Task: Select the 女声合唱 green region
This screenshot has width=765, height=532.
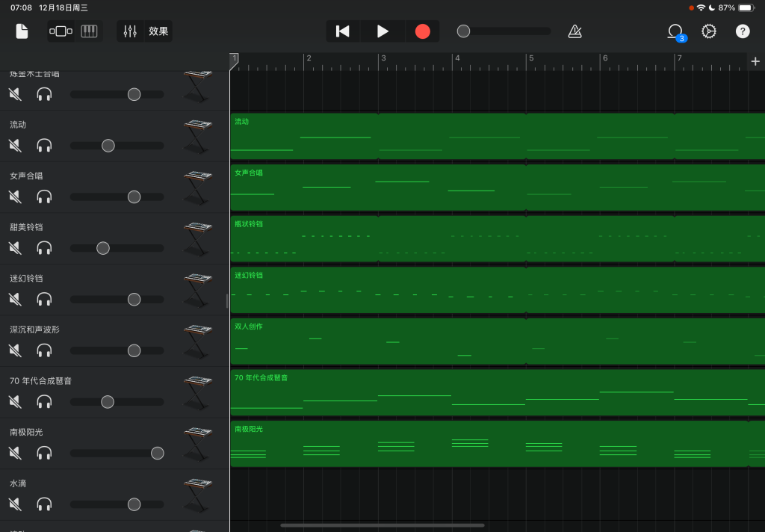Action: tap(498, 188)
